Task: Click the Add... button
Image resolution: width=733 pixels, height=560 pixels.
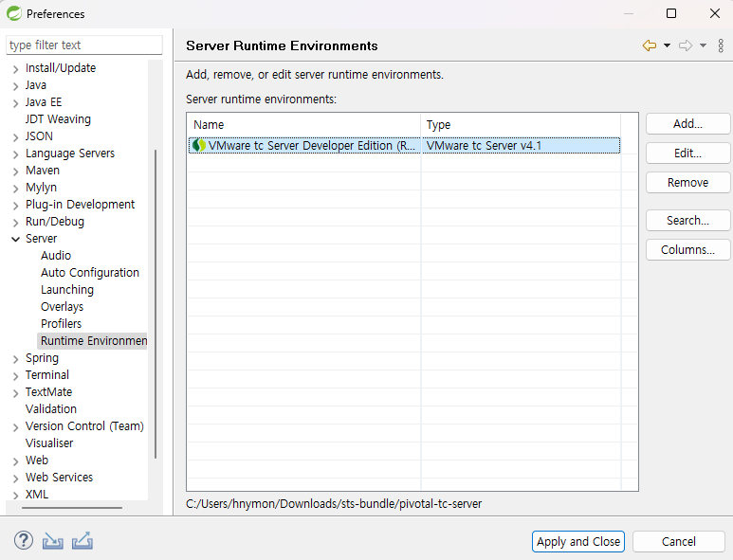Action: coord(687,124)
